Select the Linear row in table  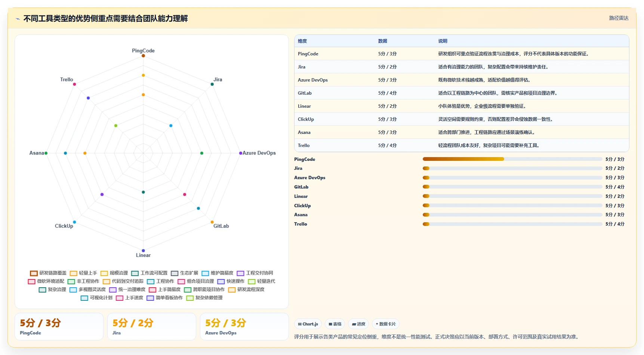pos(462,106)
